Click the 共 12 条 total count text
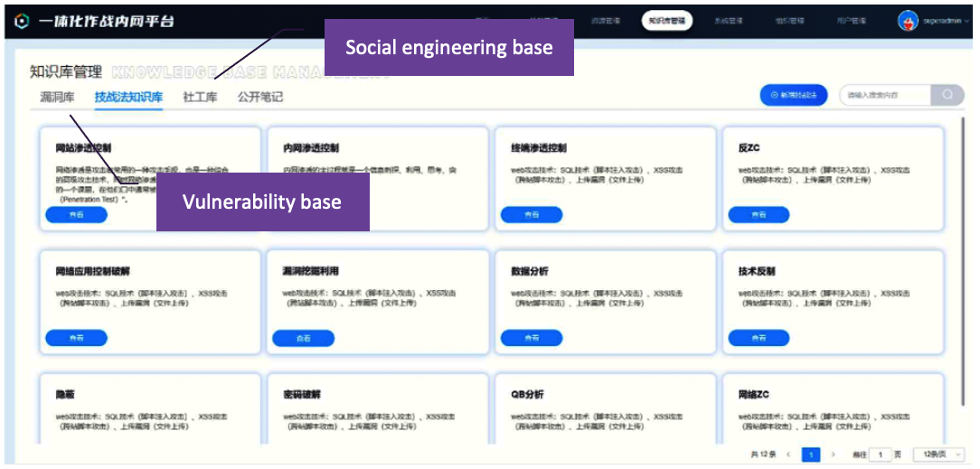Viewport: 980px width, 469px height. 762,455
